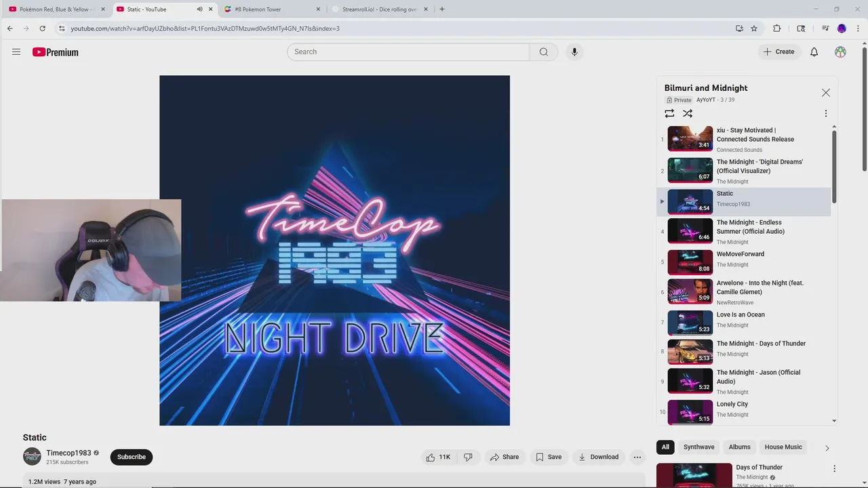Open the Chrome profile avatar
This screenshot has width=868, height=488.
842,28
